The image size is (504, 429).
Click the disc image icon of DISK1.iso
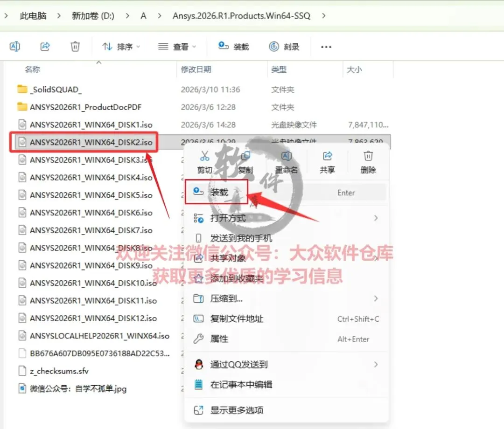coord(22,125)
